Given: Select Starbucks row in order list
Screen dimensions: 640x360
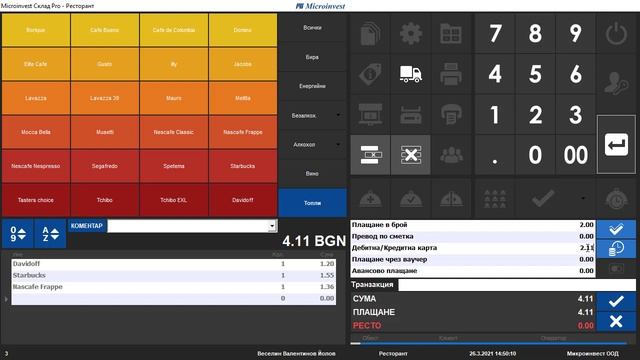Looking at the screenshot, I should pyautogui.click(x=174, y=276).
